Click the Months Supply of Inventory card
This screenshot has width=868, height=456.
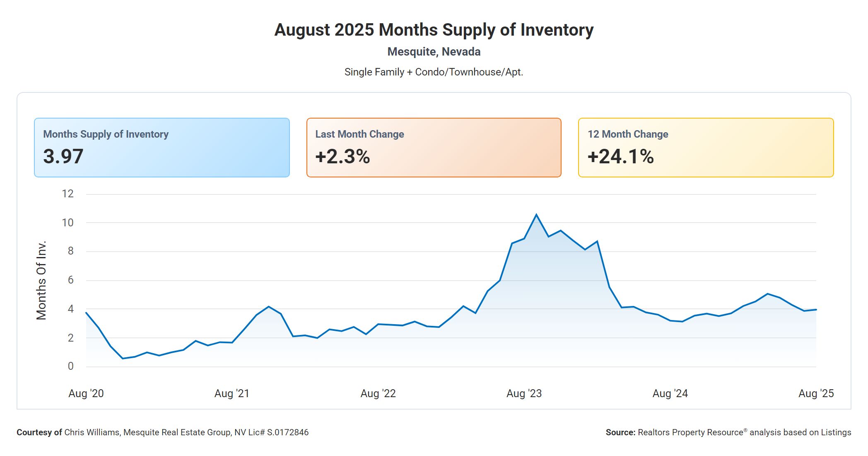pyautogui.click(x=162, y=147)
